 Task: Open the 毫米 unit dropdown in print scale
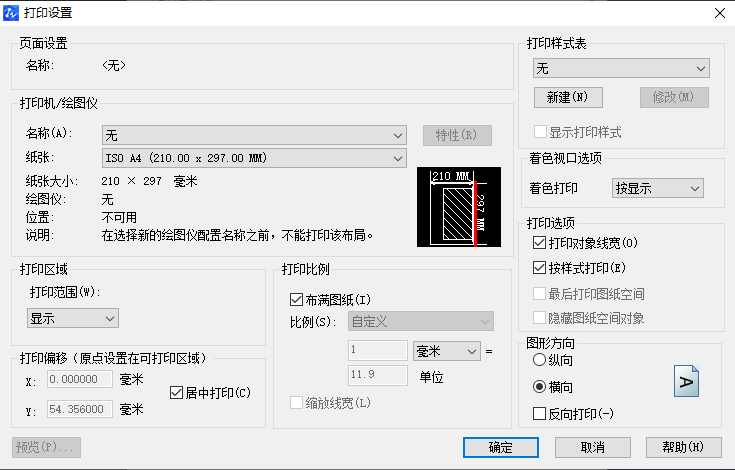pos(446,351)
